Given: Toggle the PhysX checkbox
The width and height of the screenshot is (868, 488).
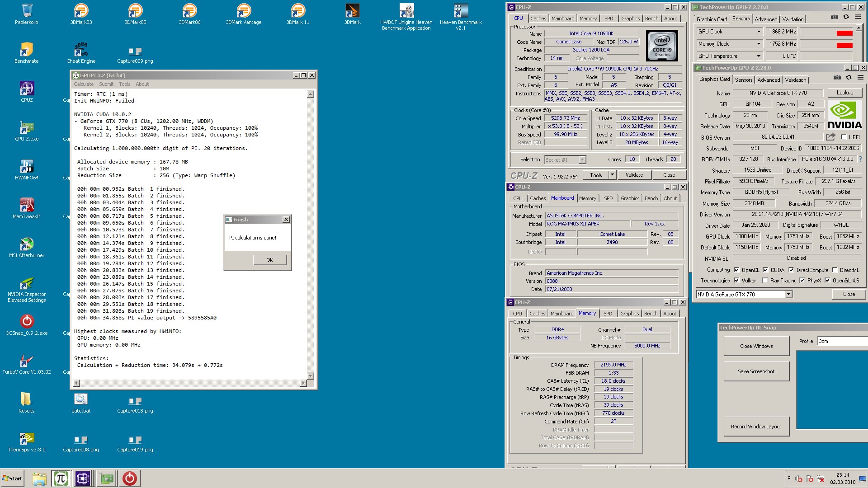Looking at the screenshot, I should tap(802, 280).
